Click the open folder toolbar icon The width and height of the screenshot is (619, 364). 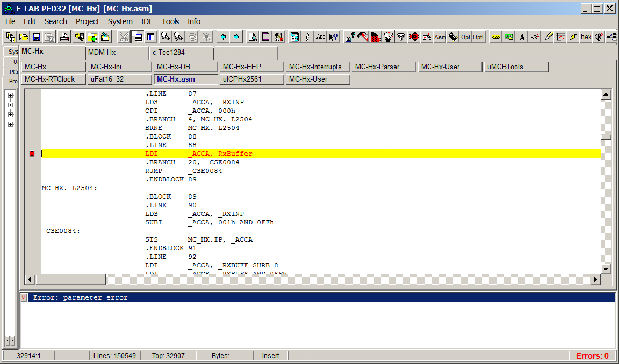(x=24, y=37)
